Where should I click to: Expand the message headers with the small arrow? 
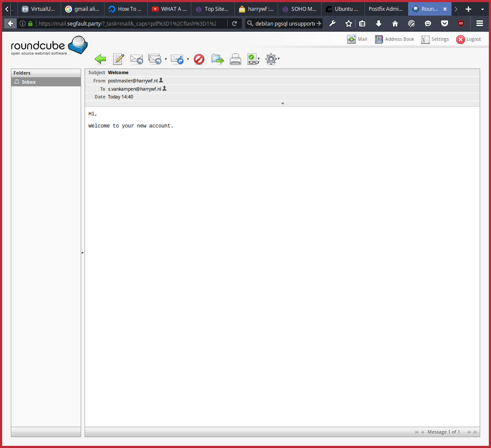click(x=282, y=104)
